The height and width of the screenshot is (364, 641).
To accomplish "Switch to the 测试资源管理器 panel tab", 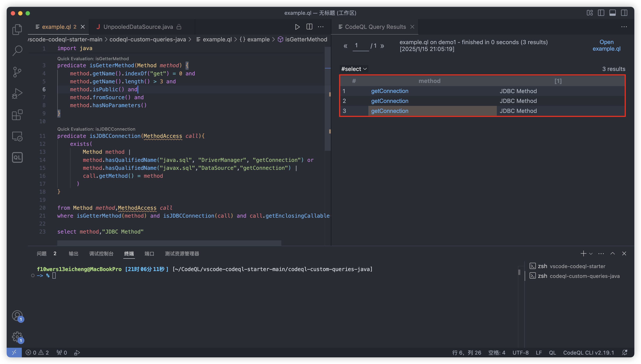I will [182, 254].
